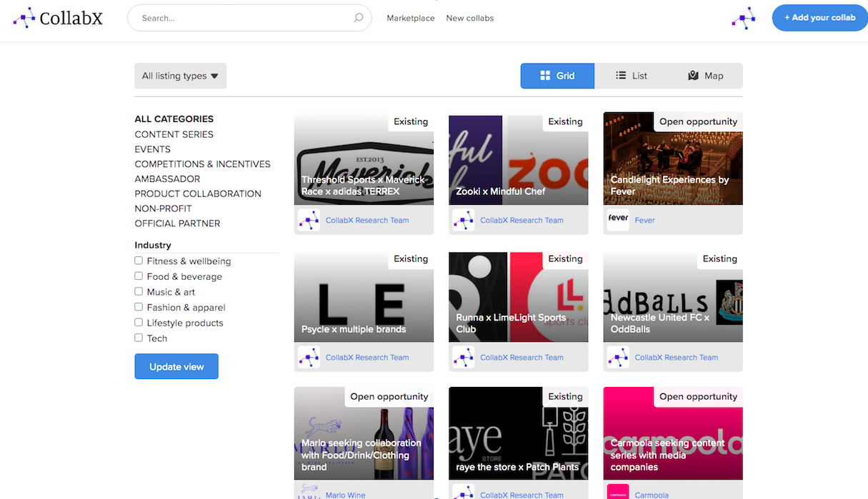Click the Update view button
The height and width of the screenshot is (499, 868).
(x=176, y=366)
